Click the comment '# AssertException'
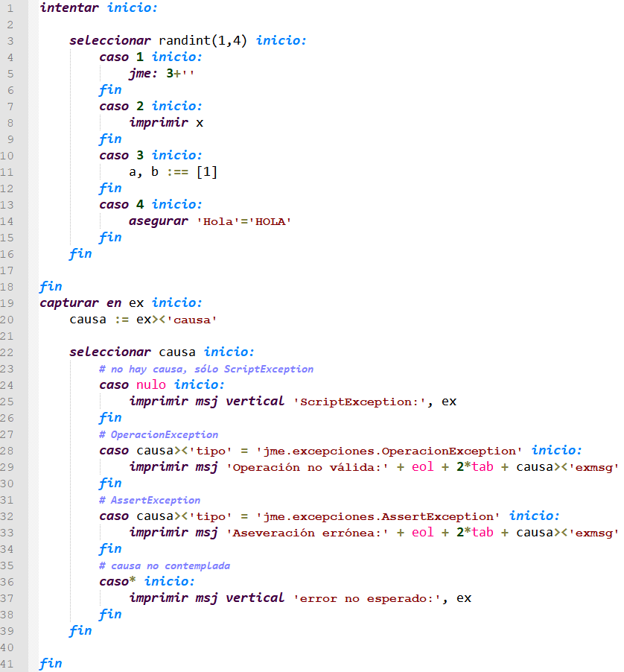624x672 pixels. click(150, 500)
